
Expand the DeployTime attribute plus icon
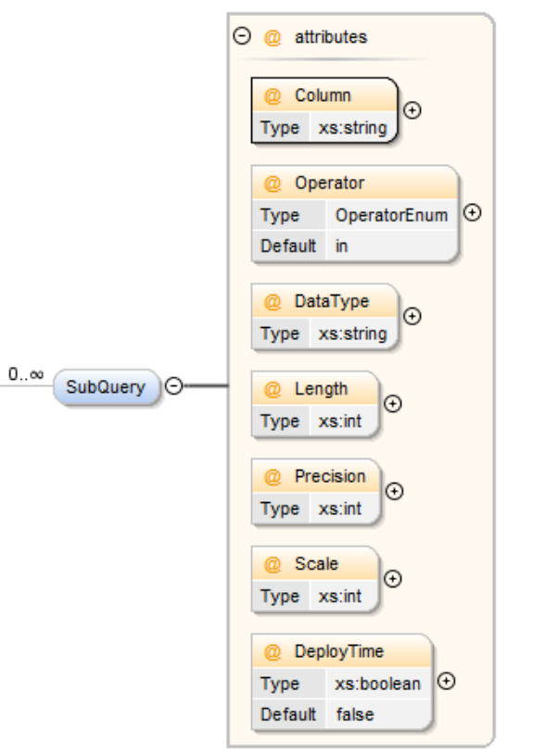pyautogui.click(x=446, y=681)
